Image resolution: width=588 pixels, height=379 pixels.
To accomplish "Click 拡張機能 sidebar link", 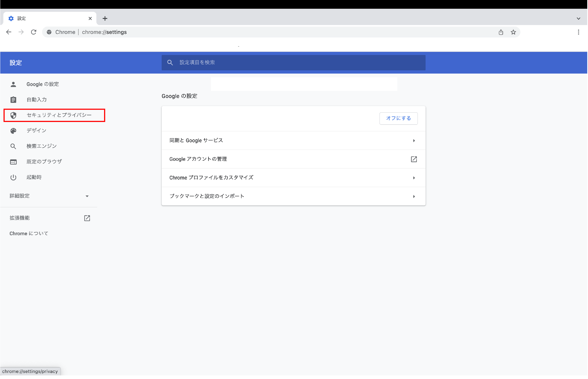I will [x=20, y=218].
